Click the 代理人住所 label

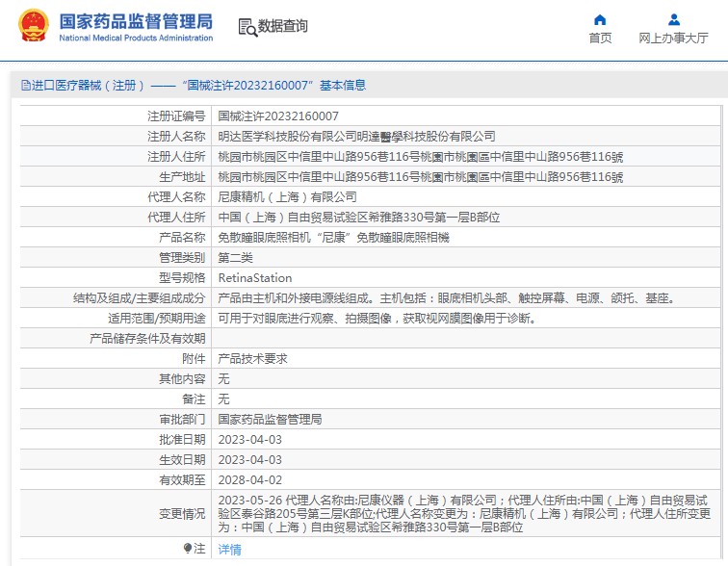point(176,218)
